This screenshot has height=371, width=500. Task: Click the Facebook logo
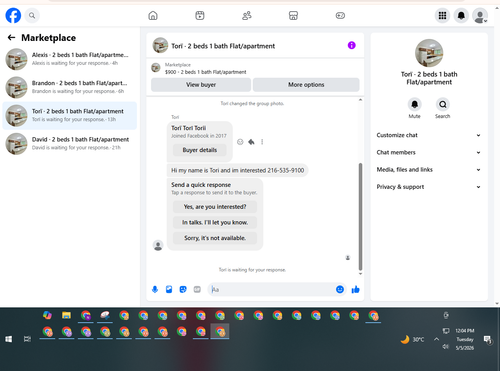13,15
